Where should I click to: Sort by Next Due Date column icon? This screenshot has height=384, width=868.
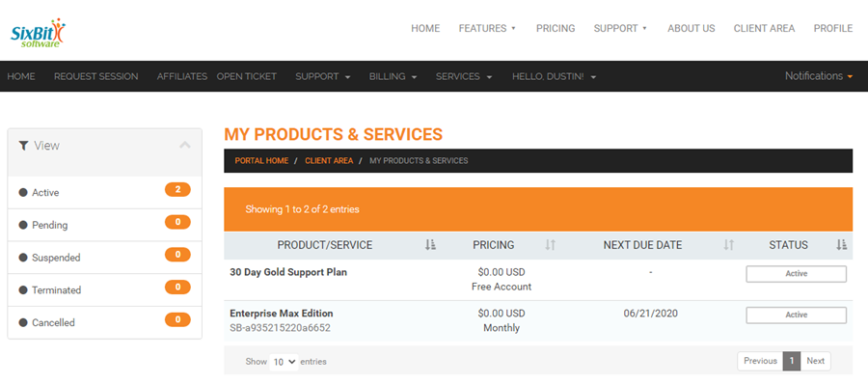[x=729, y=245]
